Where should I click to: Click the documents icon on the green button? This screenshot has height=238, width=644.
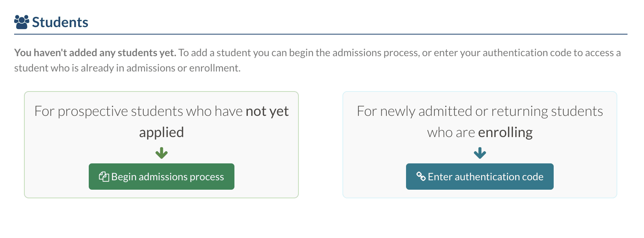coord(104,177)
